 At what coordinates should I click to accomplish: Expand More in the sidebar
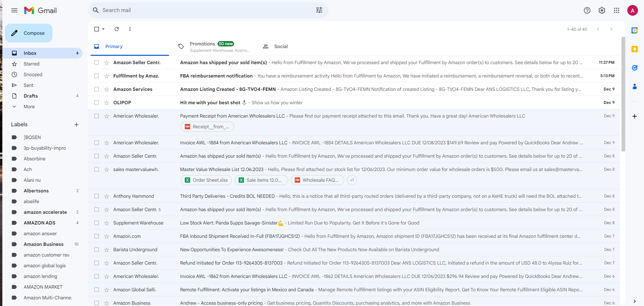[29, 107]
